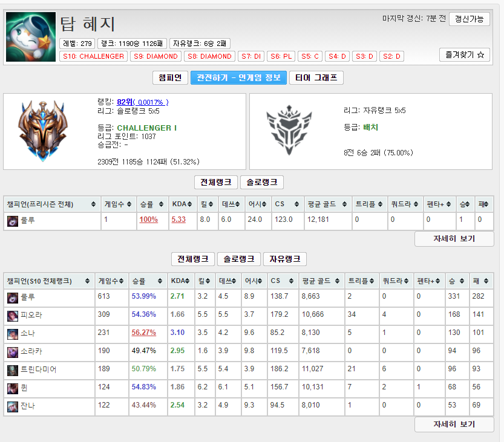Image resolution: width=504 pixels, height=442 pixels.
Task: Click the 자유랭크: 6승 2패 badge
Action: (200, 44)
